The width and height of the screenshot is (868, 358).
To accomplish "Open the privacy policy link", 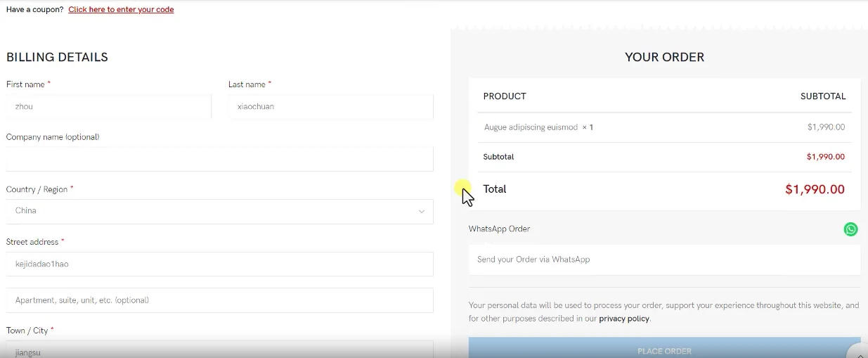I will pyautogui.click(x=623, y=319).
